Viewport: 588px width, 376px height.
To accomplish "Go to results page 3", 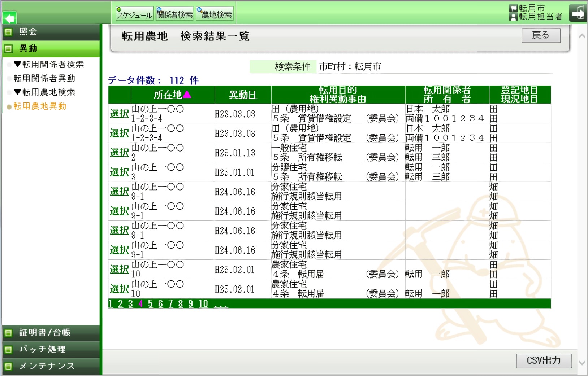I will tap(130, 304).
